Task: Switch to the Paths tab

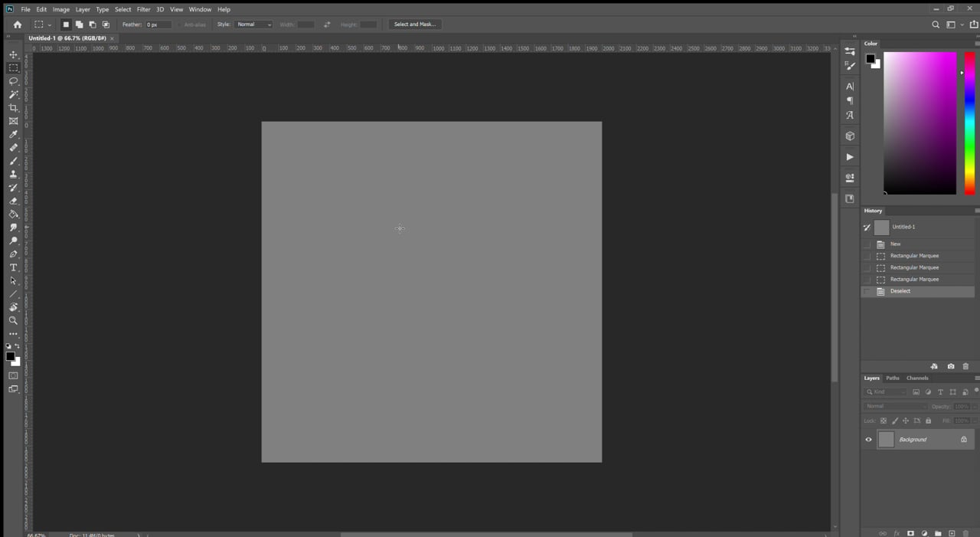Action: click(893, 378)
